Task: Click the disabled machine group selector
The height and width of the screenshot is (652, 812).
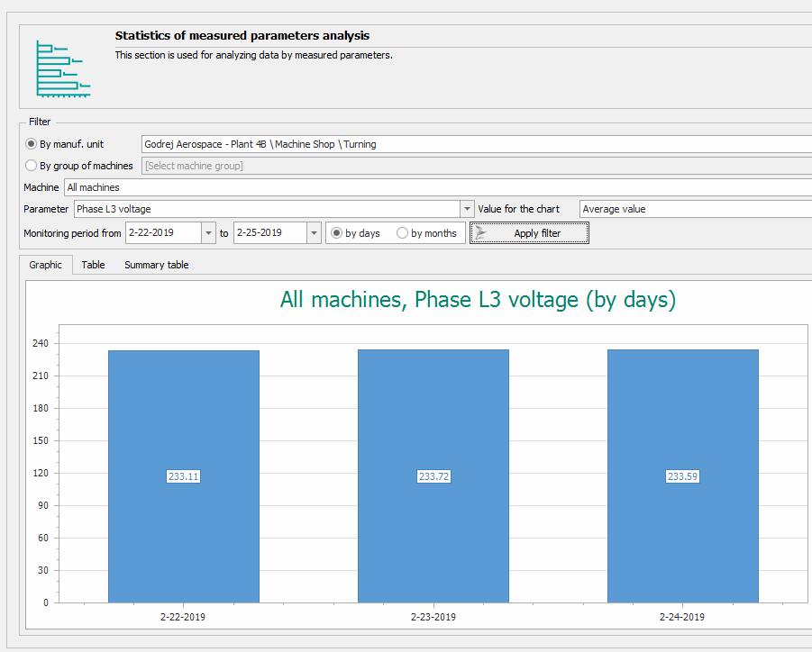Action: (x=477, y=166)
